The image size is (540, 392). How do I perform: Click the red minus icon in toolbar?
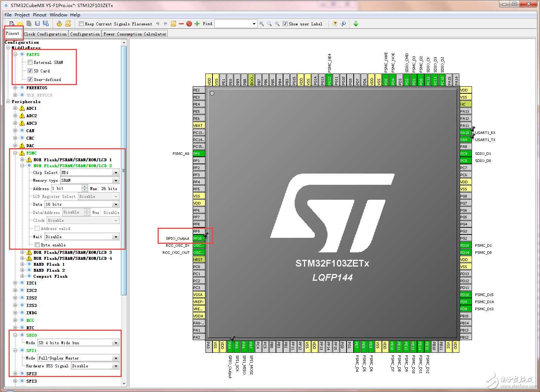181,24
